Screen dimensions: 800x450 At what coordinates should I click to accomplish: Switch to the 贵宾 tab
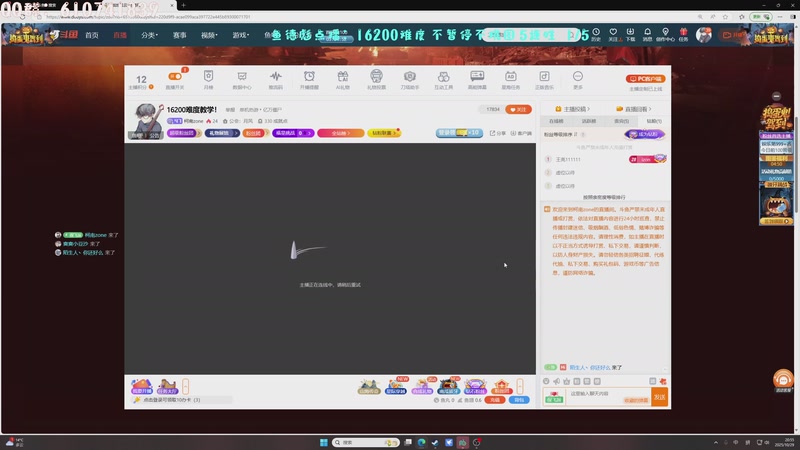621,121
